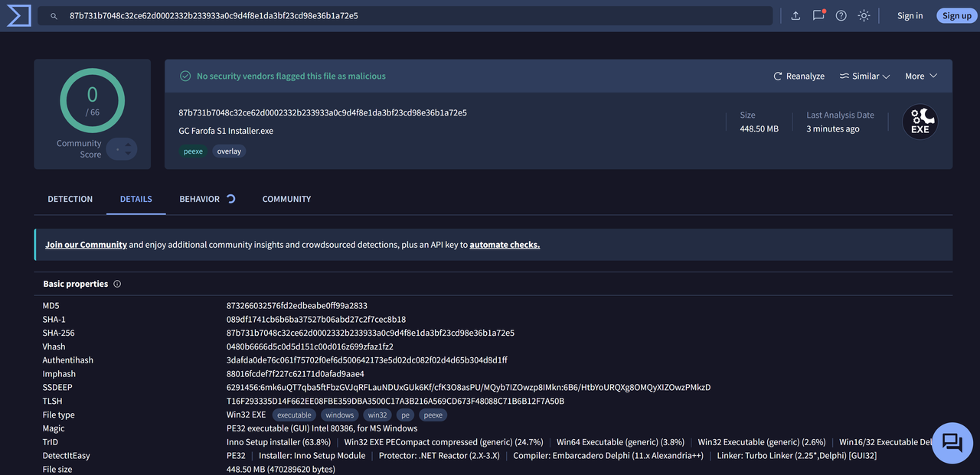Viewport: 980px width, 475px height.
Task: Expand the Similar dropdown
Action: coord(865,76)
